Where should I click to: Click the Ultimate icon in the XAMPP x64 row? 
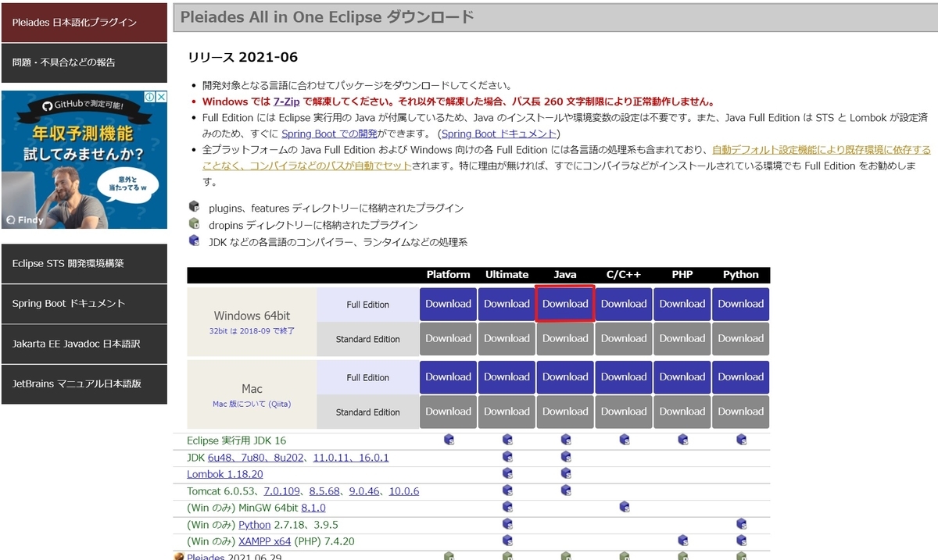coord(507,540)
